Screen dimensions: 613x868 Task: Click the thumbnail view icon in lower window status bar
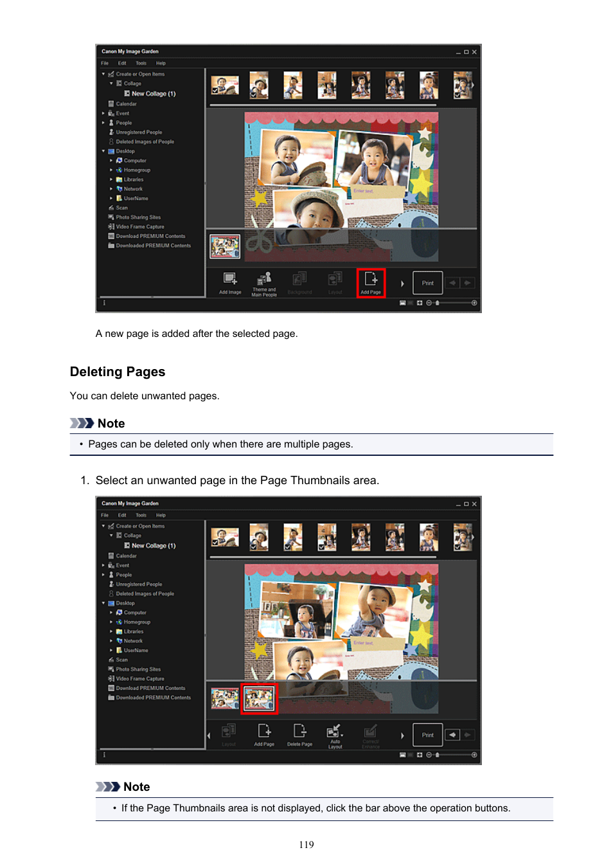[x=403, y=755]
